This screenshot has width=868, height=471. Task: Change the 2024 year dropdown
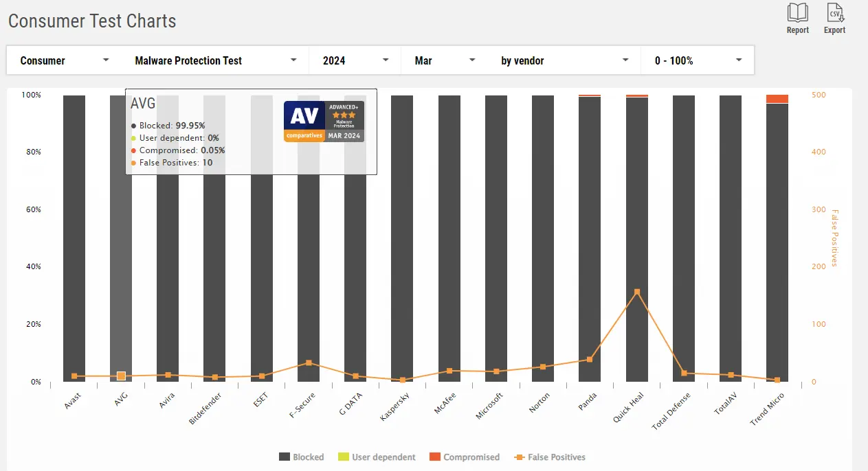tap(355, 60)
